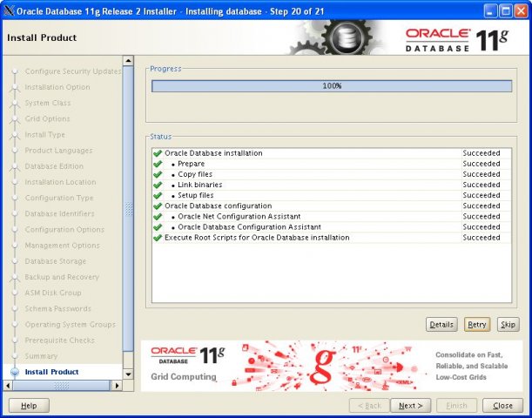The image size is (532, 418).
Task: Minimize the installer window
Action: pos(490,11)
